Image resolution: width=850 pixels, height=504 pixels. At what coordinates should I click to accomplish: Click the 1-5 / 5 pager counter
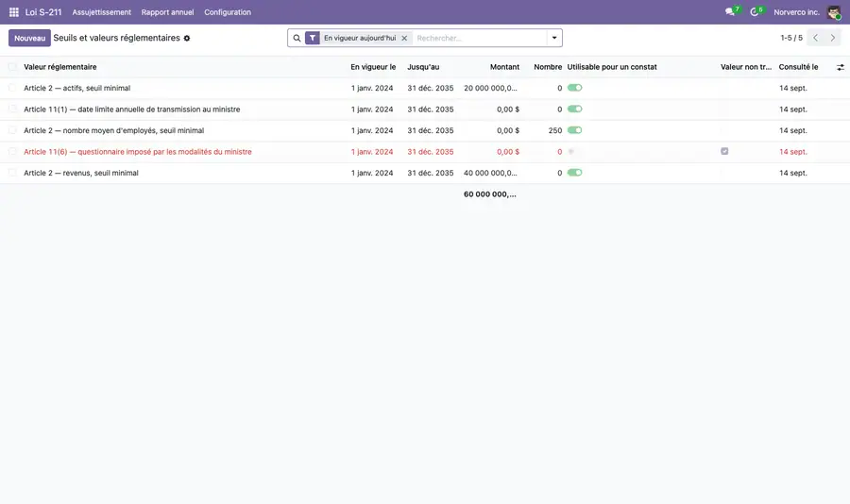791,38
